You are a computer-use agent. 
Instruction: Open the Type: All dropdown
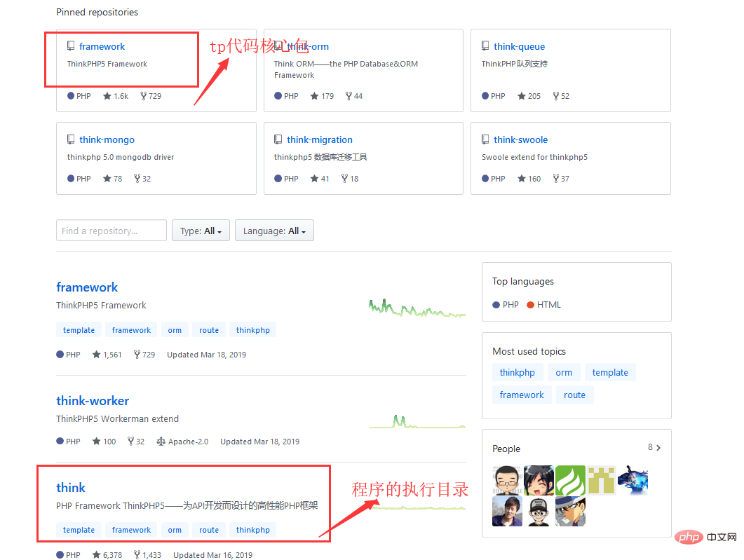point(201,231)
